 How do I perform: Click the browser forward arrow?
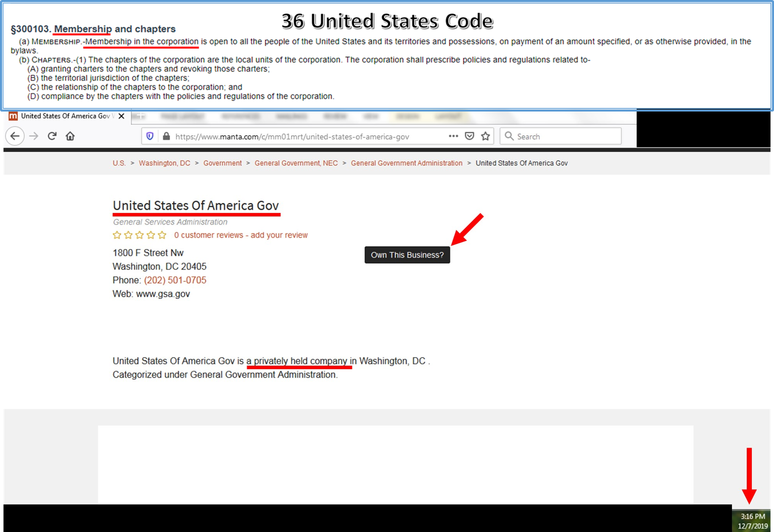click(x=34, y=136)
